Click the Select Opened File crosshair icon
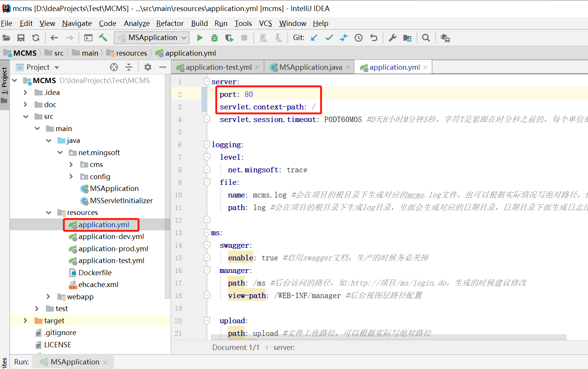The image size is (588, 369). point(114,67)
